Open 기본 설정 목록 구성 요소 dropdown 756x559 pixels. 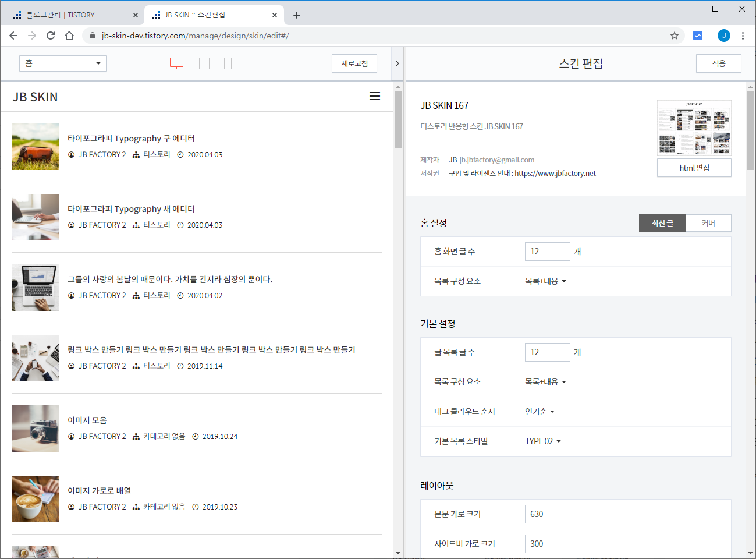pos(545,382)
